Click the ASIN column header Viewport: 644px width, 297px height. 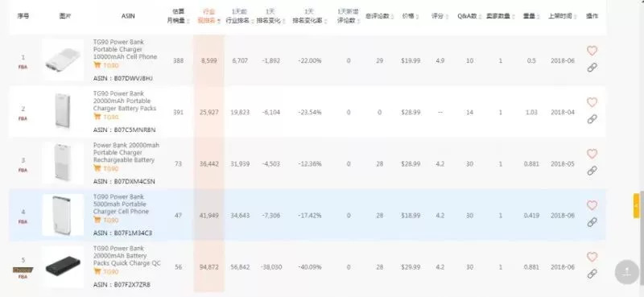(x=128, y=16)
